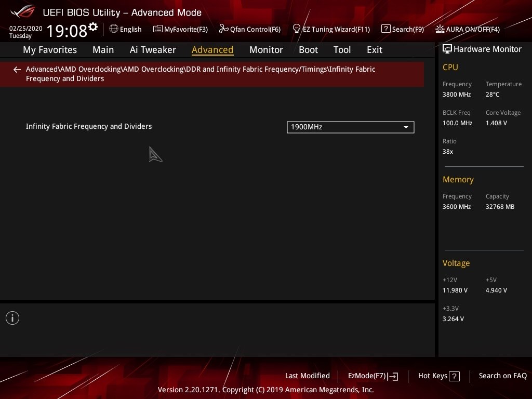This screenshot has width=532, height=399.
Task: Open Infinity Fabric frequency 1900MHz dropdown
Action: pos(351,127)
